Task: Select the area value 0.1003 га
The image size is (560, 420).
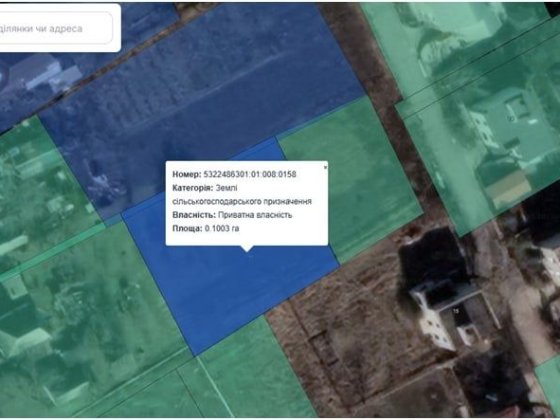Action: (x=222, y=229)
